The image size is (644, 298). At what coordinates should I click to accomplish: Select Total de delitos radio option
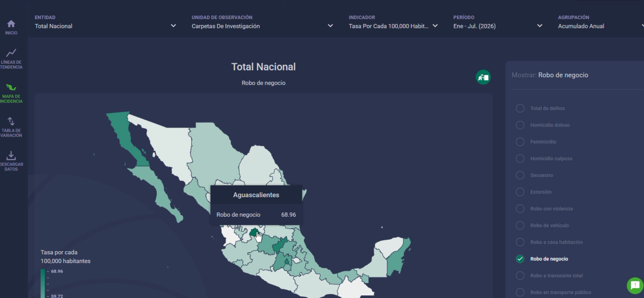pos(520,108)
